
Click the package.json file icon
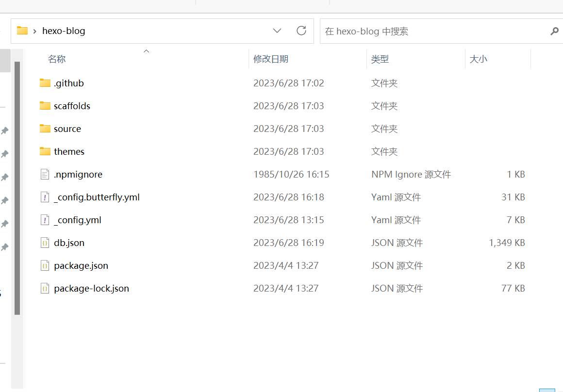(45, 265)
